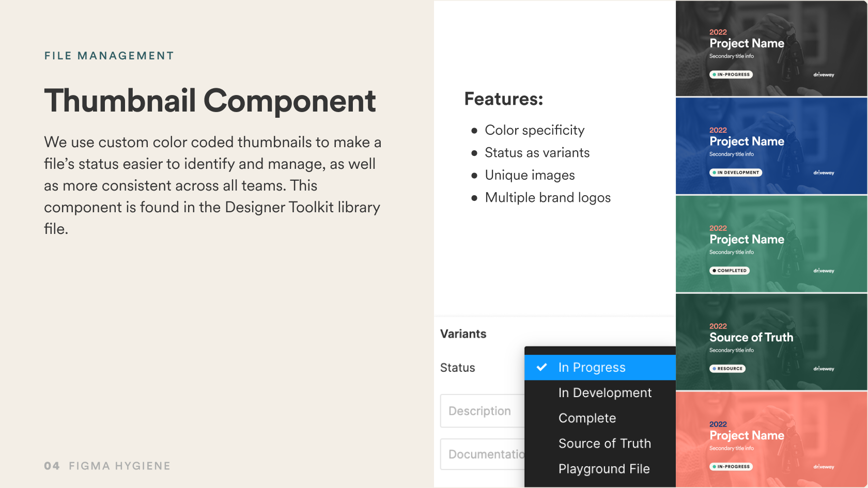Click the checkmark beside In Progress
Image resolution: width=868 pixels, height=488 pixels.
tap(541, 367)
